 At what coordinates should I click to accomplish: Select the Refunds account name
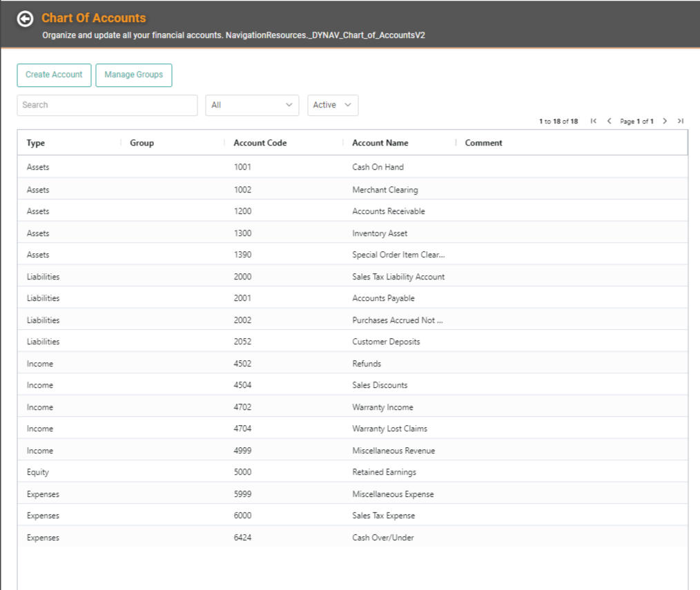point(367,364)
